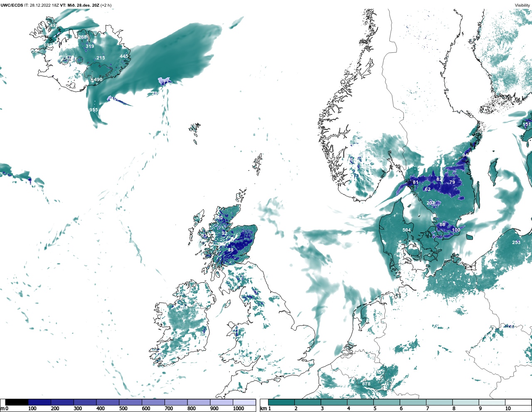Screen dimensions: 532x412
Task: Click the "82" value over Sweden
Action: click(439, 179)
